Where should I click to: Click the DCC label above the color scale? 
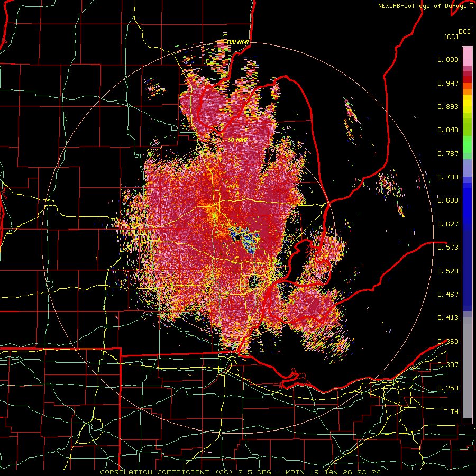pos(464,32)
